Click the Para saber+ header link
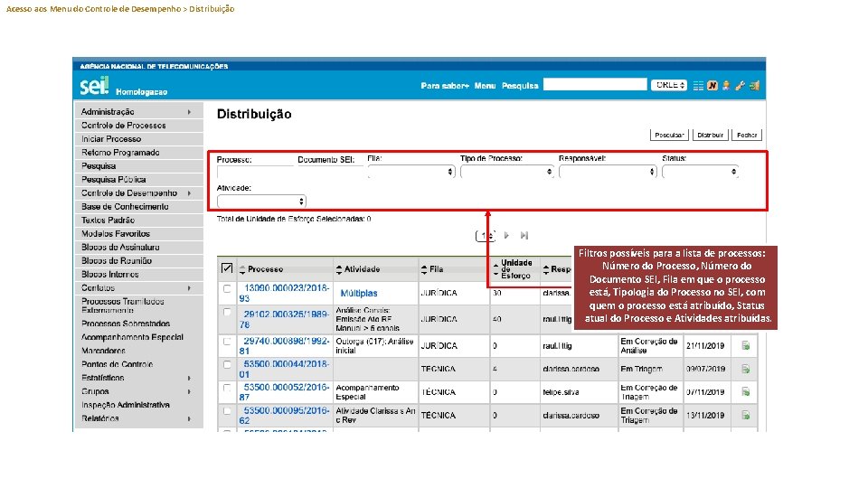 [445, 86]
